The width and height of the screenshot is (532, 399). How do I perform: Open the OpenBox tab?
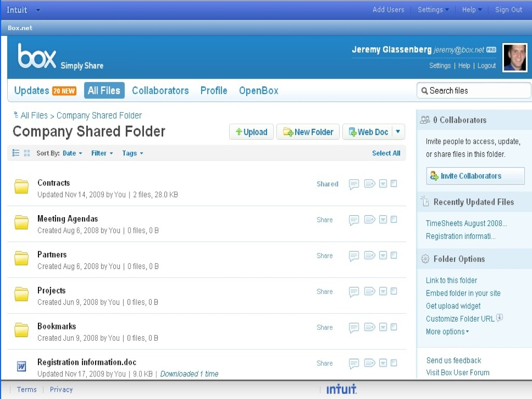(259, 90)
